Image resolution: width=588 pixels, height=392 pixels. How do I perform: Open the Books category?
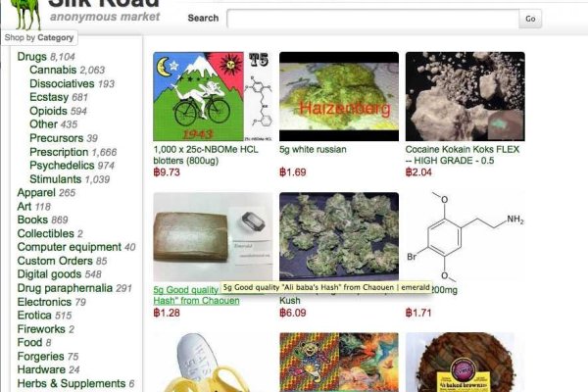pos(32,220)
